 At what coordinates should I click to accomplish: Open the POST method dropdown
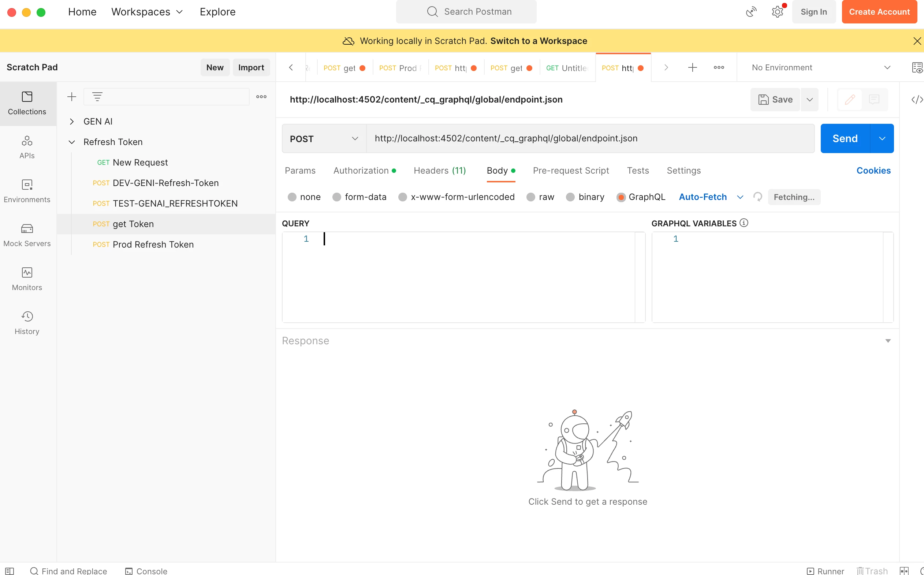click(x=324, y=139)
